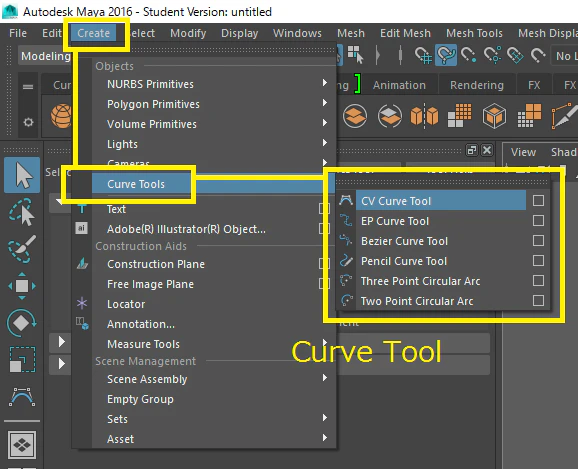Image resolution: width=578 pixels, height=469 pixels.
Task: Click the make live surface magnet icon
Action: 538,56
